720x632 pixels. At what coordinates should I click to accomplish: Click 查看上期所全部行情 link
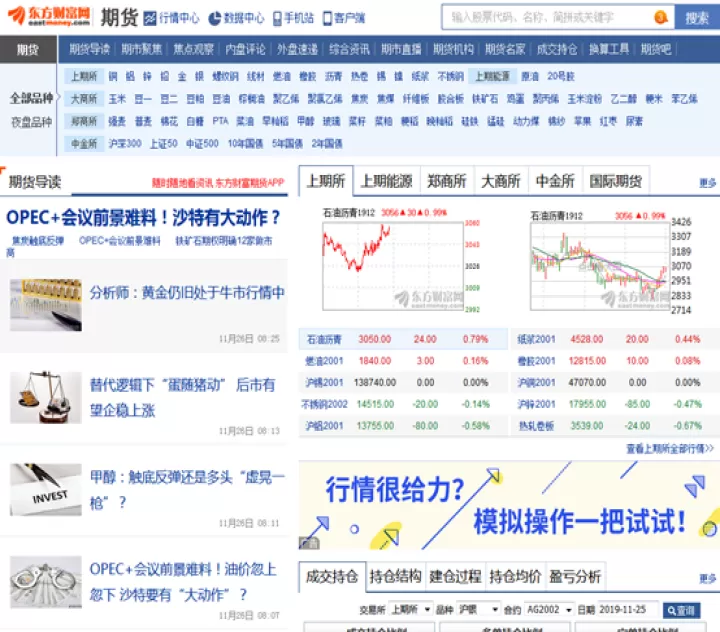[669, 448]
